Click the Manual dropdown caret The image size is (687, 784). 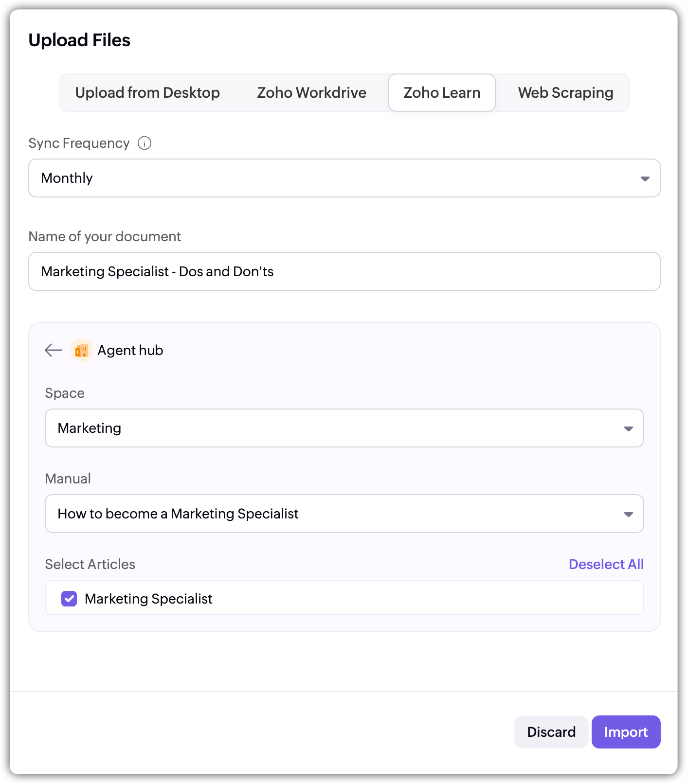pos(628,514)
